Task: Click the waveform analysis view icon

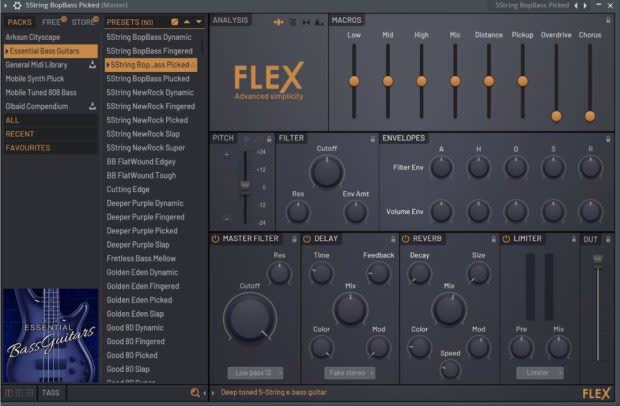Action: pos(278,22)
